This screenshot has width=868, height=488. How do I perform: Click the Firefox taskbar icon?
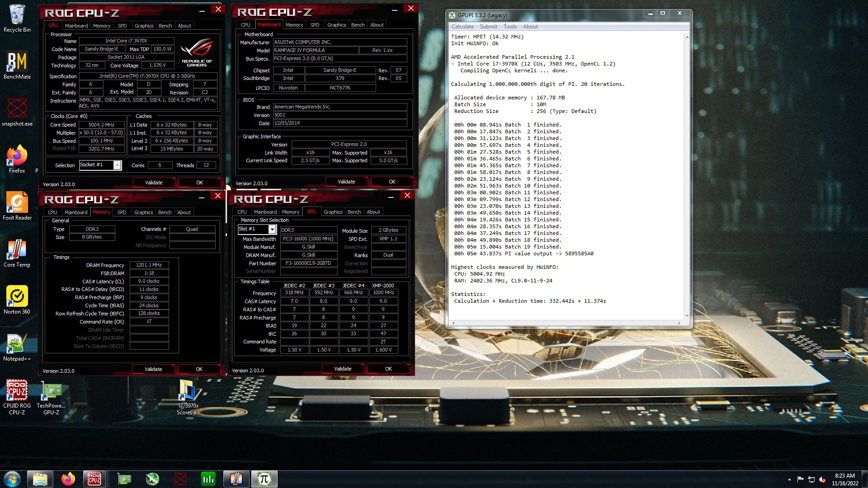[68, 479]
